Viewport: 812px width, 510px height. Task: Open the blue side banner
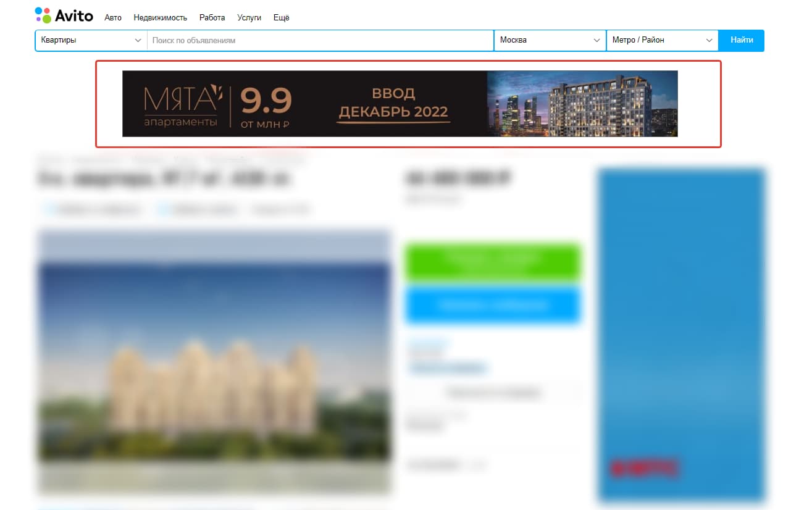pyautogui.click(x=682, y=334)
